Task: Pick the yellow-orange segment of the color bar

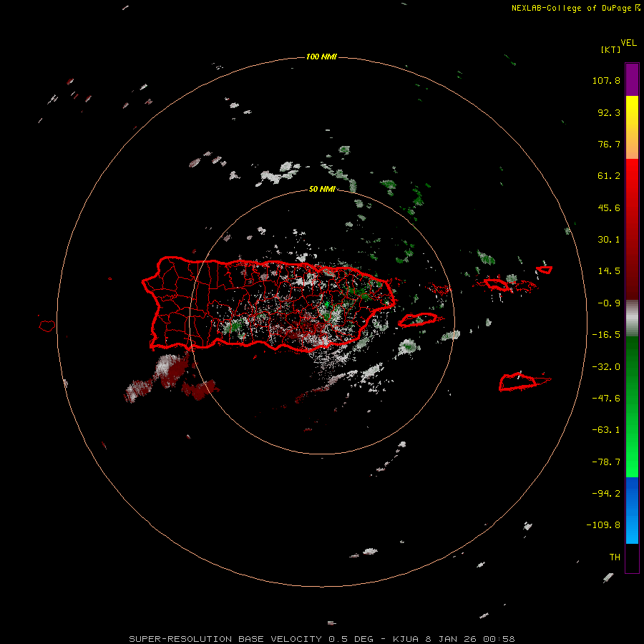Action: click(632, 127)
